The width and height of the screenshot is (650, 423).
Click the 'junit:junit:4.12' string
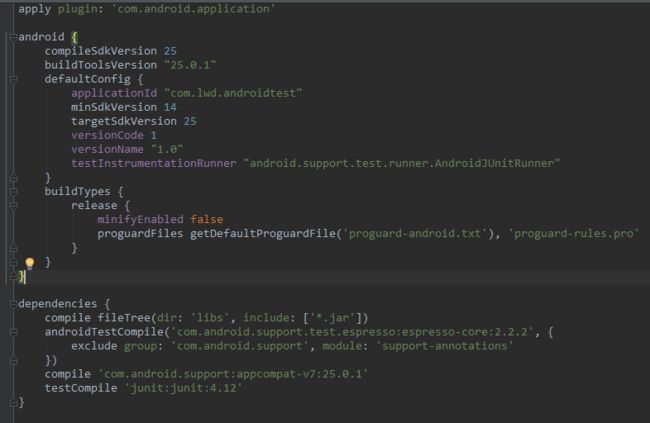coord(184,388)
